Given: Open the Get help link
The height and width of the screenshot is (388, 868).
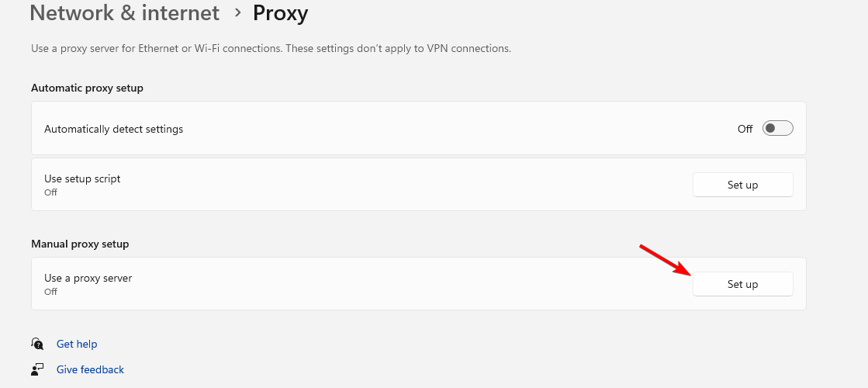Looking at the screenshot, I should click(x=76, y=344).
